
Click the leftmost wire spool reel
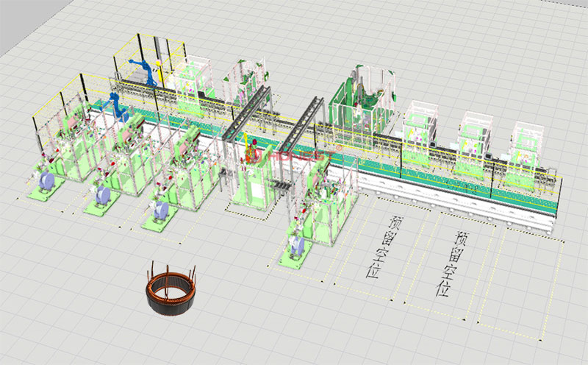46,182
